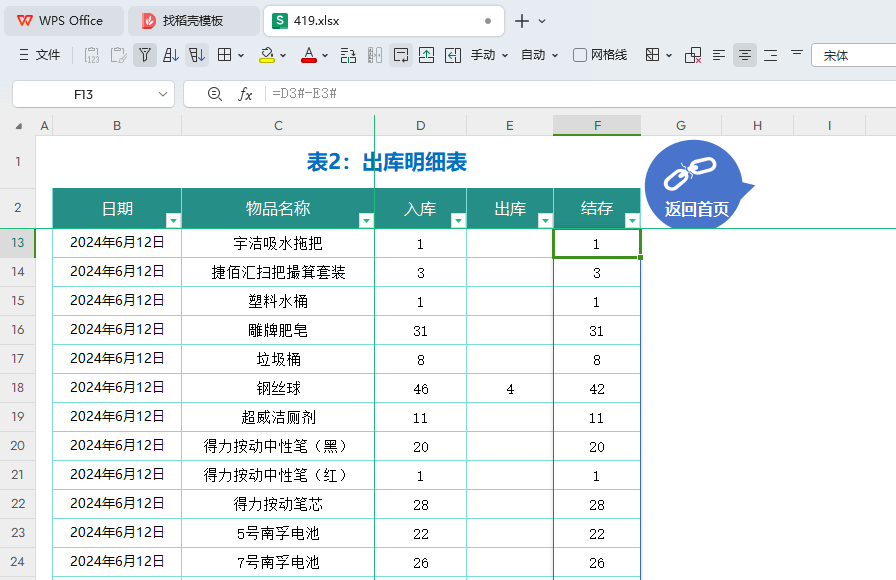The image size is (896, 580).
Task: Click the freeze panes grid icon
Action: pos(652,55)
